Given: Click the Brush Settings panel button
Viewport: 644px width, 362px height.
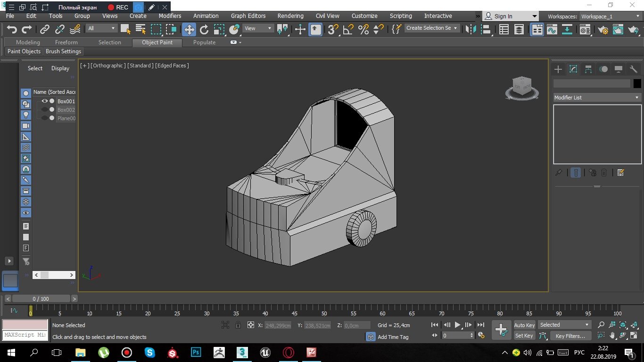Looking at the screenshot, I should coord(63,51).
